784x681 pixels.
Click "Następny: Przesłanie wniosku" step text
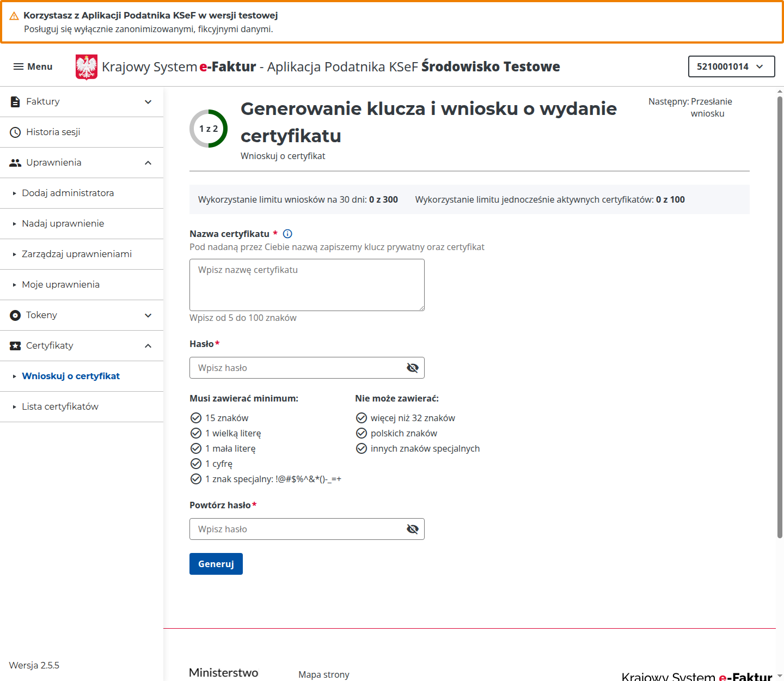click(x=690, y=107)
